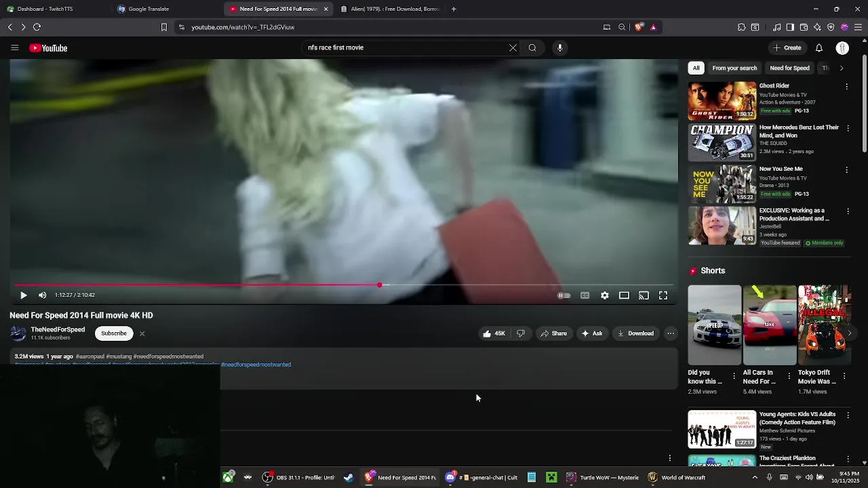
Task: Open OBS 31.1.1 in the taskbar
Action: tap(298, 478)
